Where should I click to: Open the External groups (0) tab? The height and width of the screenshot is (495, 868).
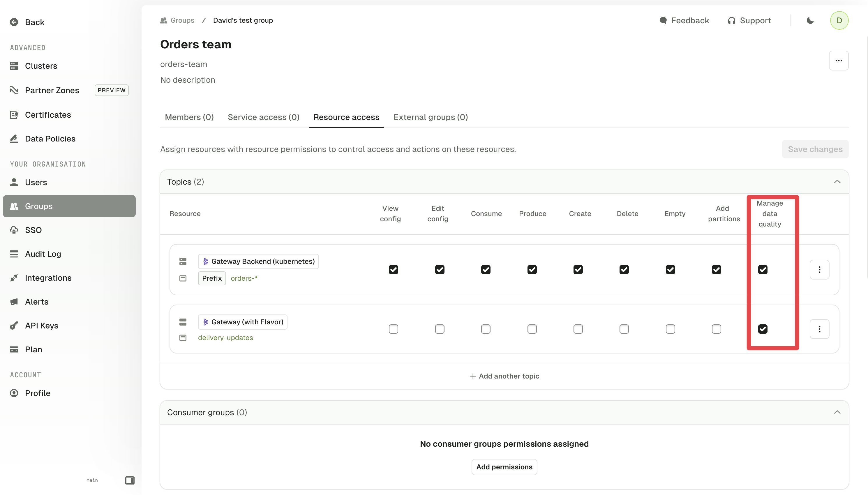(x=431, y=117)
